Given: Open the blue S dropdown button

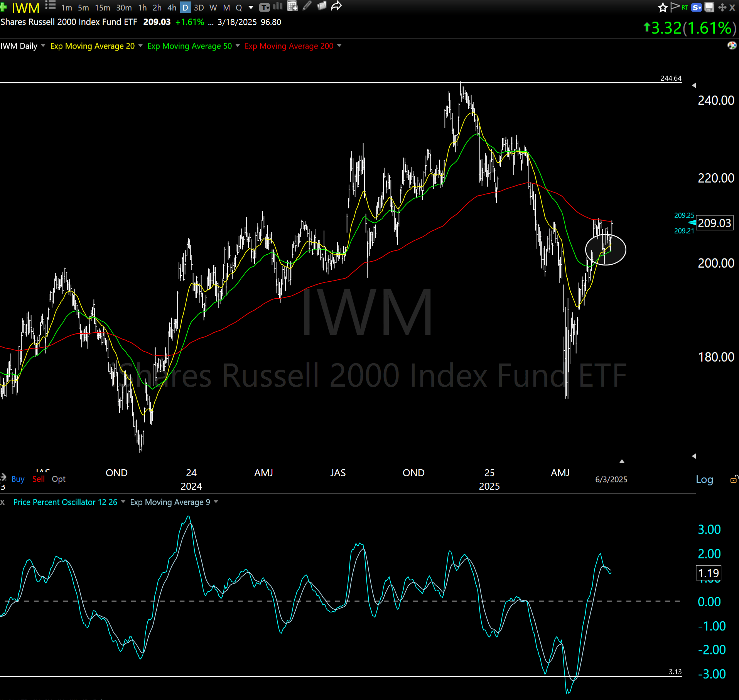Looking at the screenshot, I should (x=697, y=7).
